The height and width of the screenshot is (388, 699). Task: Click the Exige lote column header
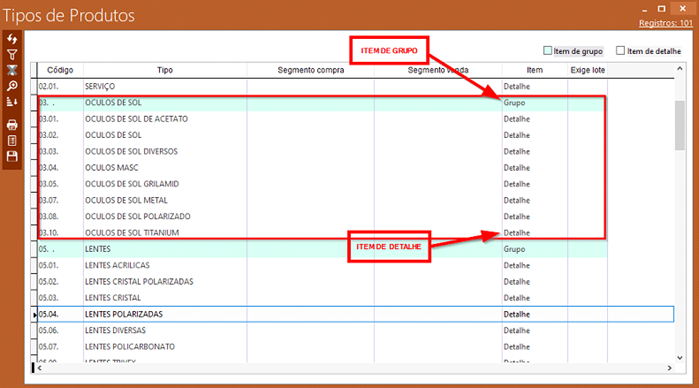588,70
